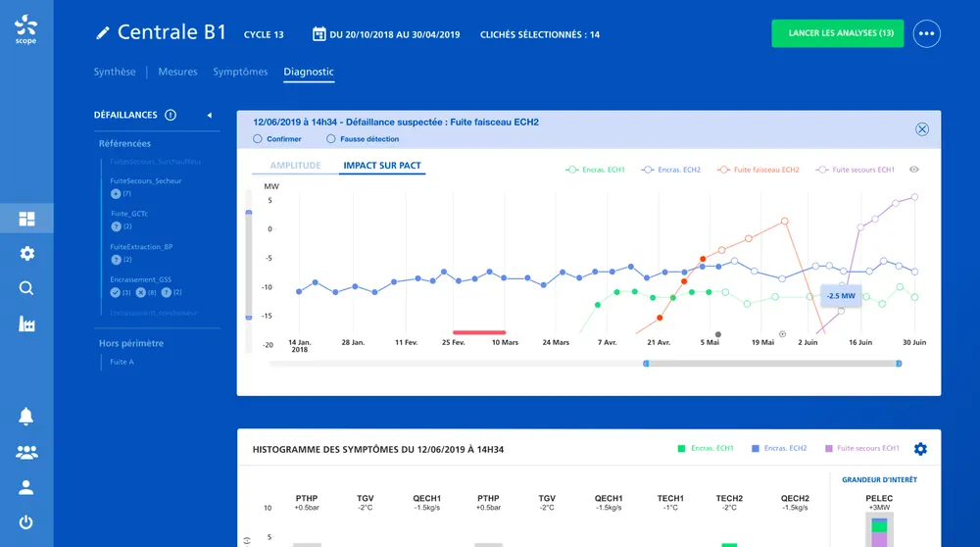Expand Fuite_GCTc failure entry
Screen dimensions: 980x547
click(x=129, y=214)
